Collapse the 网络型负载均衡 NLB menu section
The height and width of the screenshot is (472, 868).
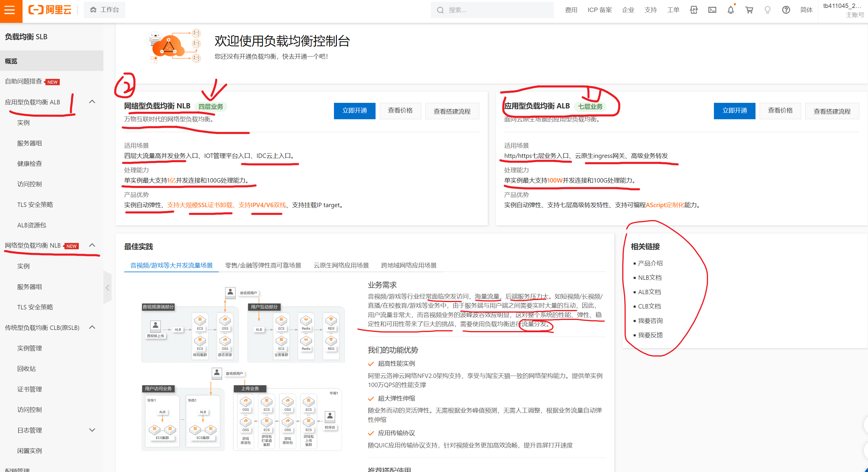pos(92,245)
